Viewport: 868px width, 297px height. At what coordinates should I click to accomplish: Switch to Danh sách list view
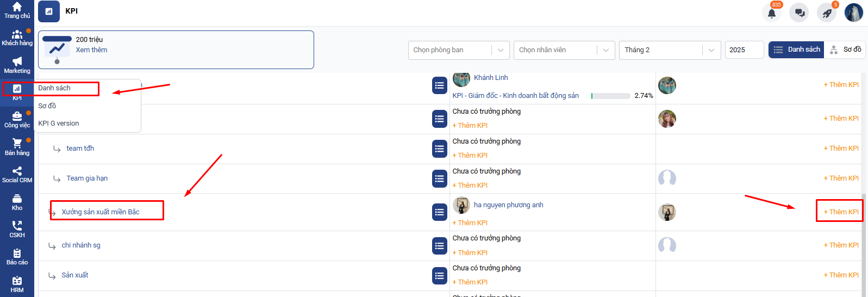pos(796,49)
